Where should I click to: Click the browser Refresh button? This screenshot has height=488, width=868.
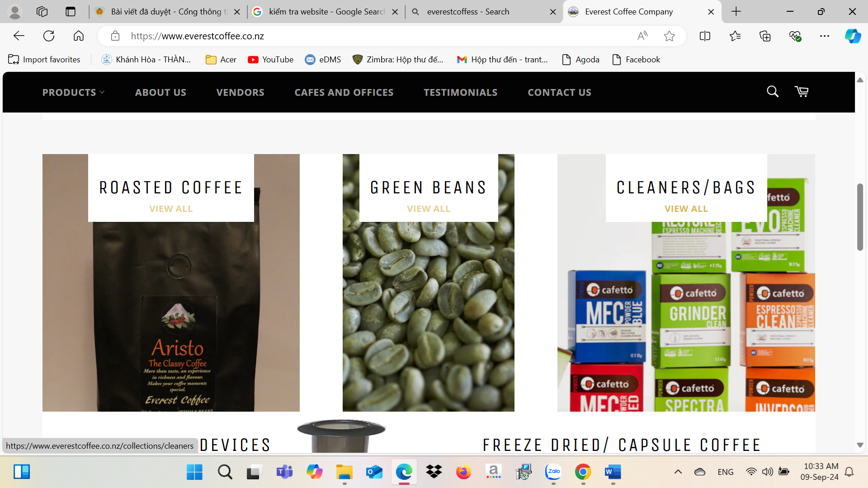coord(49,36)
